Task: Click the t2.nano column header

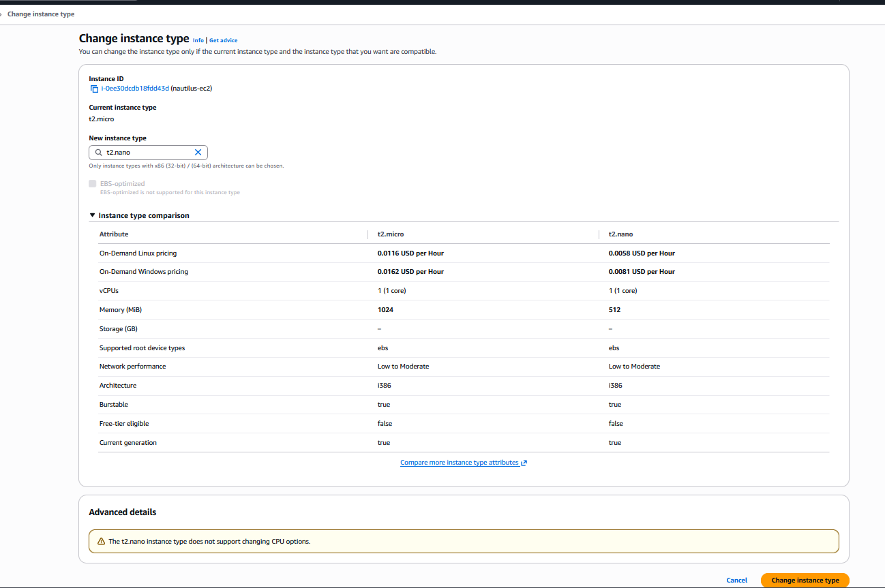Action: coord(620,234)
